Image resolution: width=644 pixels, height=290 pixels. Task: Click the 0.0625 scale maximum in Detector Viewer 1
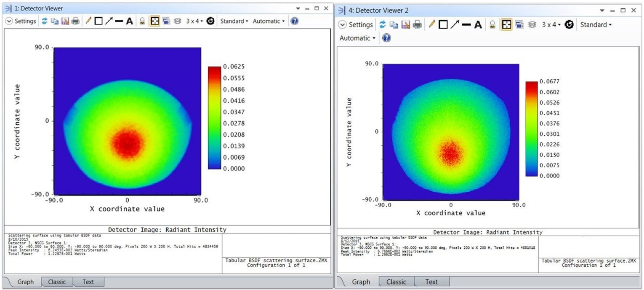[x=234, y=67]
